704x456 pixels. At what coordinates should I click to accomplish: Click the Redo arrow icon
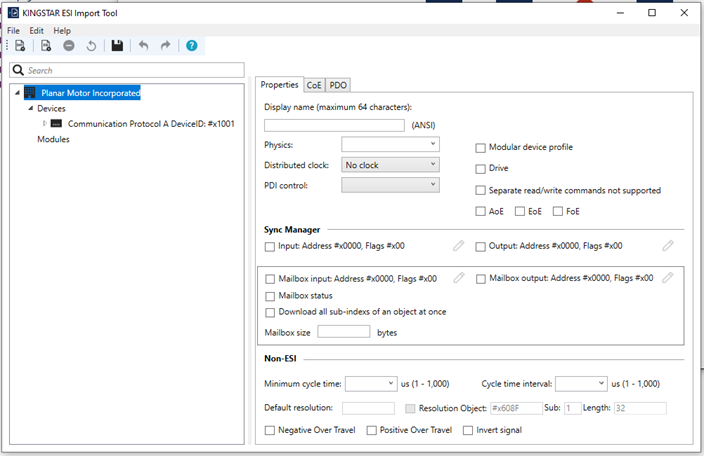165,46
